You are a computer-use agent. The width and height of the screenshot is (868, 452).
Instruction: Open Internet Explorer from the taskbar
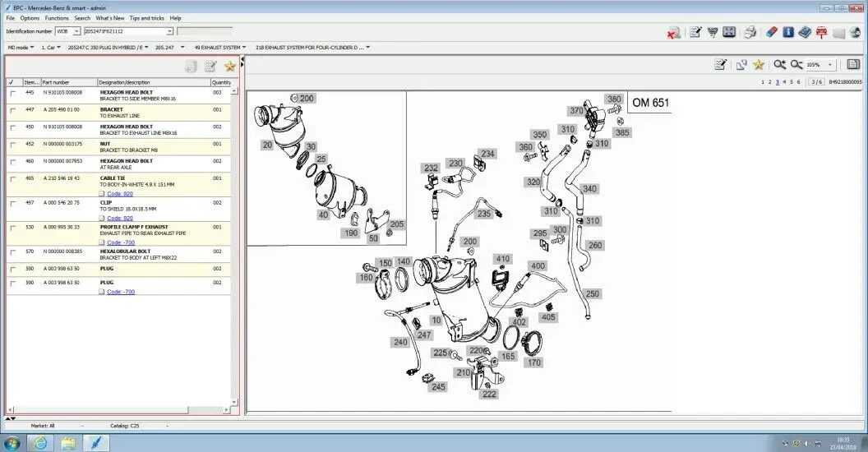point(40,443)
